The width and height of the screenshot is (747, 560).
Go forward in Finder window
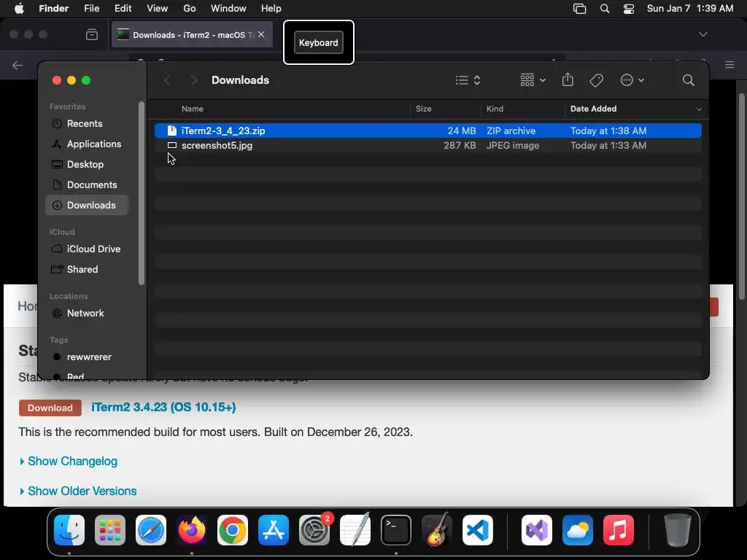[x=193, y=80]
